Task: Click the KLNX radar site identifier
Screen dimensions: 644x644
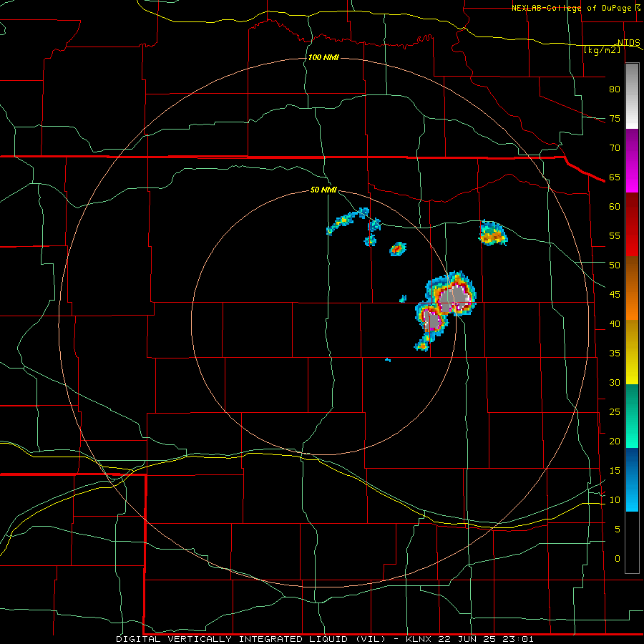Action: click(x=419, y=639)
